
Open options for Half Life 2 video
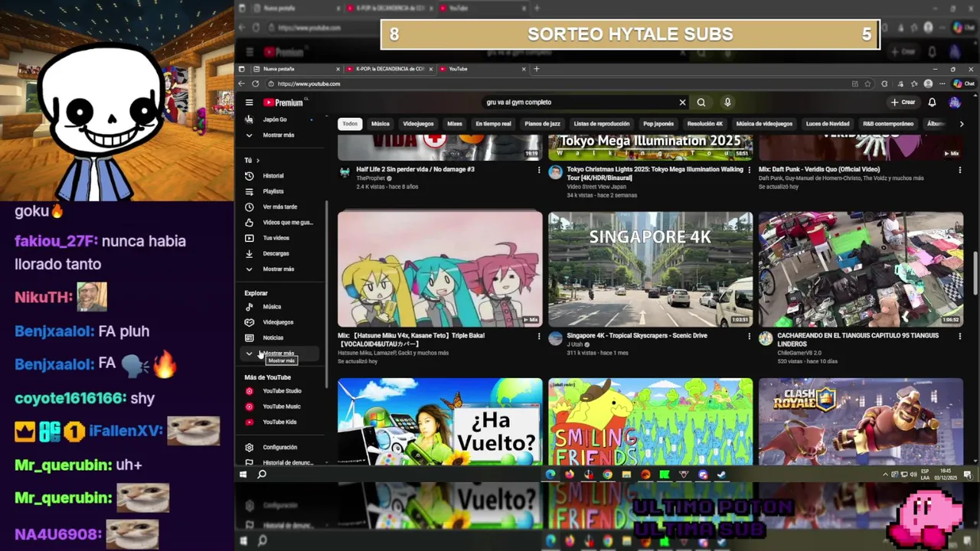(539, 170)
